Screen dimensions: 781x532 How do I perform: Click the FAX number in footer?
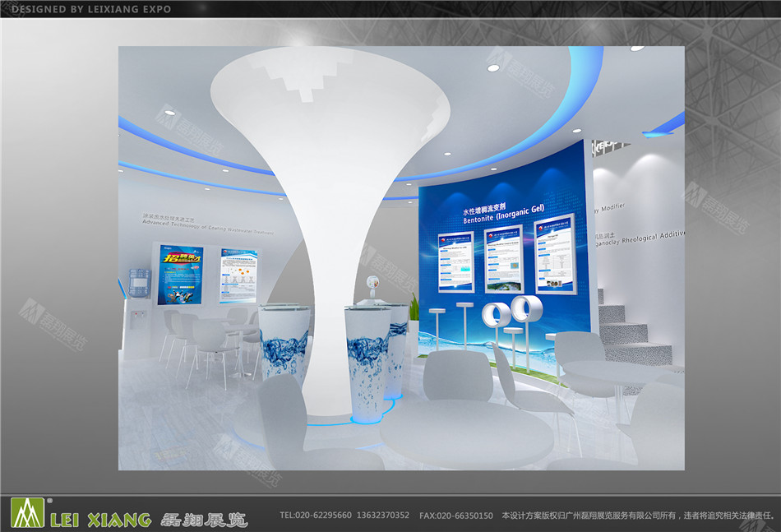click(456, 516)
